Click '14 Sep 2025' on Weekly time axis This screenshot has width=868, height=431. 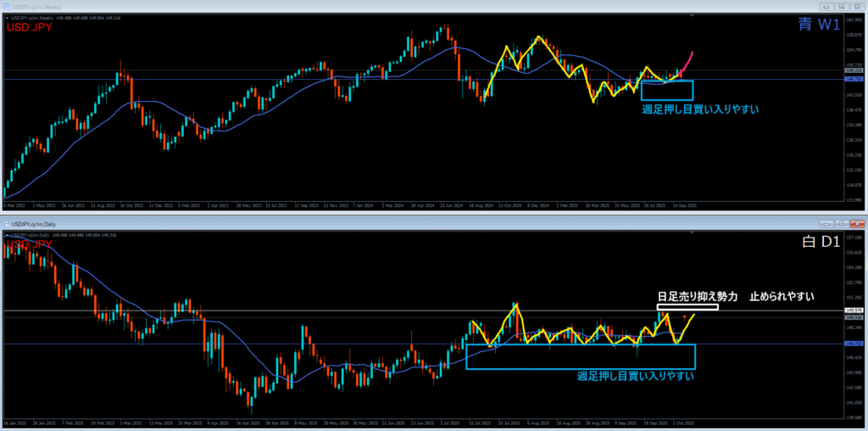pyautogui.click(x=685, y=205)
